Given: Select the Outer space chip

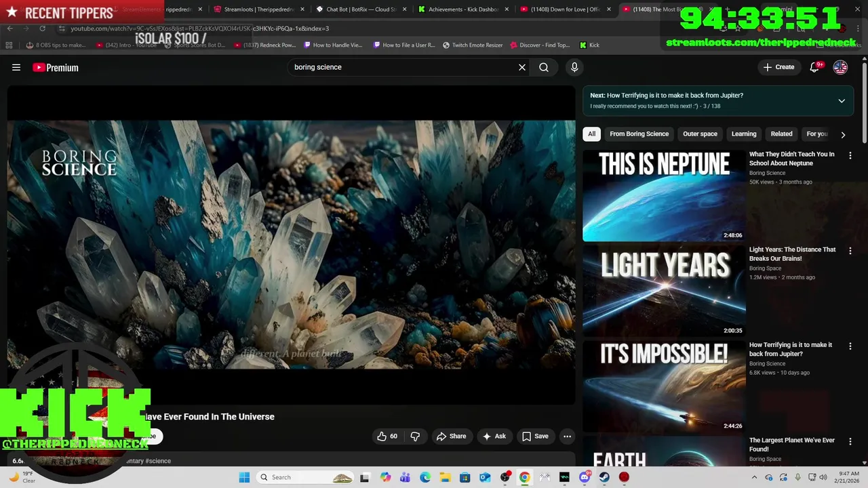Looking at the screenshot, I should point(700,134).
